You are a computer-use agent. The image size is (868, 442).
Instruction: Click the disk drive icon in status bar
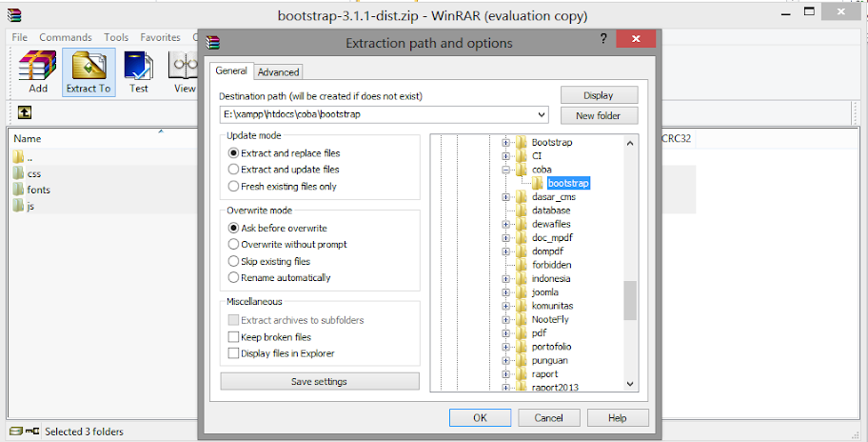(x=15, y=431)
